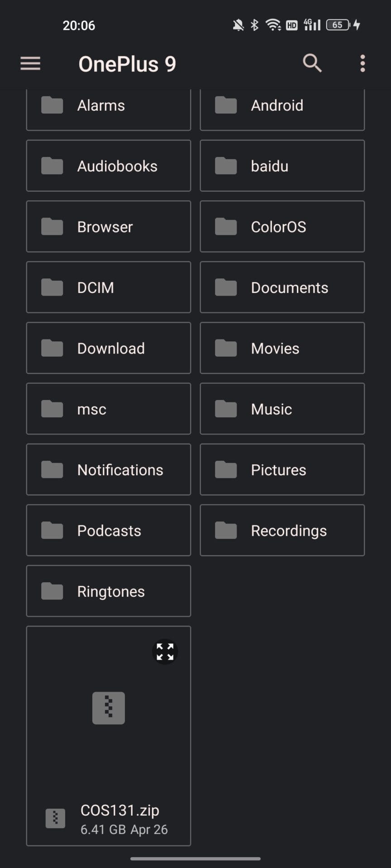The image size is (391, 868).
Task: Open the three-dot overflow menu
Action: (x=362, y=64)
